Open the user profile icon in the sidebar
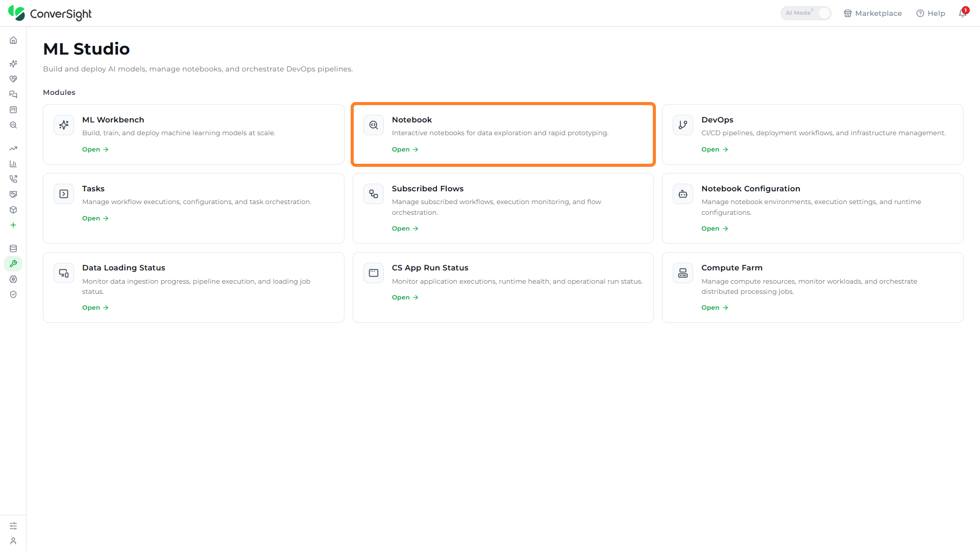The height and width of the screenshot is (551, 980). tap(13, 541)
